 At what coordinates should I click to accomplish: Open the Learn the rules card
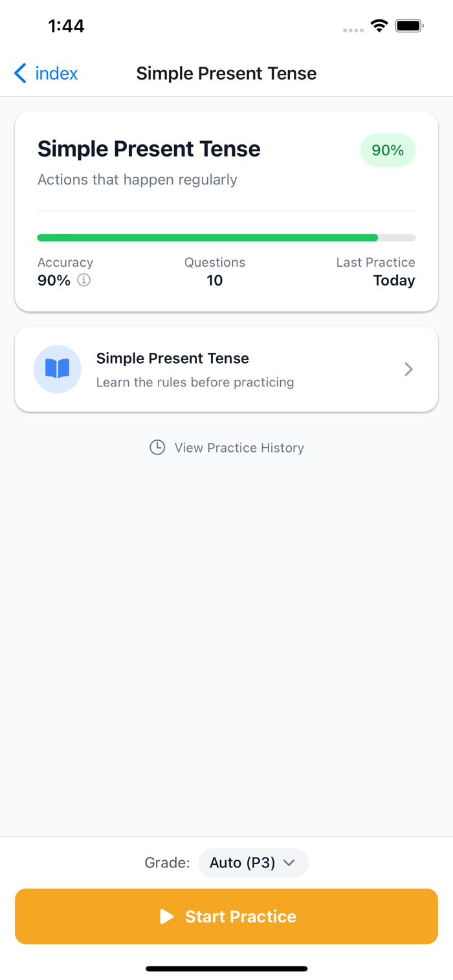226,369
